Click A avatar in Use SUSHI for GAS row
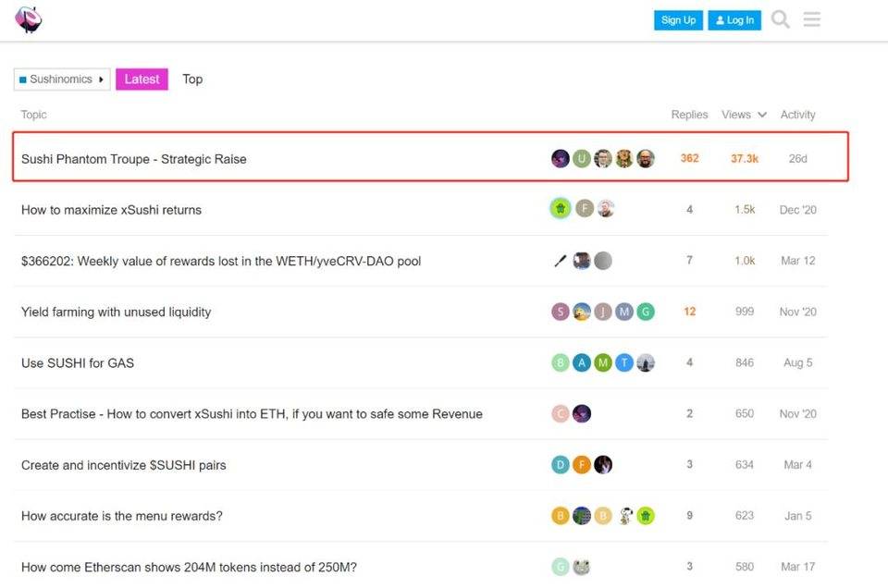 click(582, 362)
